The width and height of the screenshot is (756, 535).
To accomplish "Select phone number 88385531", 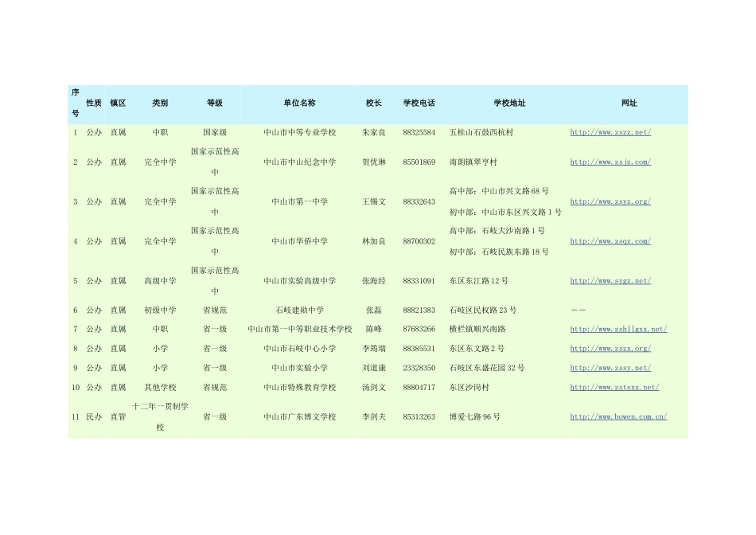I will [x=419, y=348].
